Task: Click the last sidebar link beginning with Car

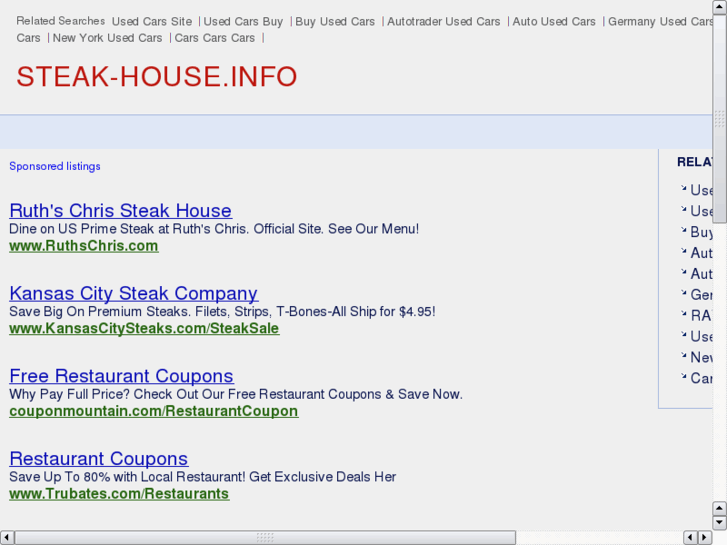Action: click(701, 378)
